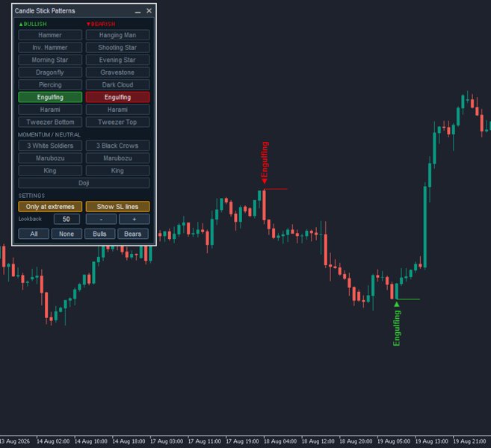491x448 pixels.
Task: Toggle the bullish Marubozu pattern
Action: 50,158
